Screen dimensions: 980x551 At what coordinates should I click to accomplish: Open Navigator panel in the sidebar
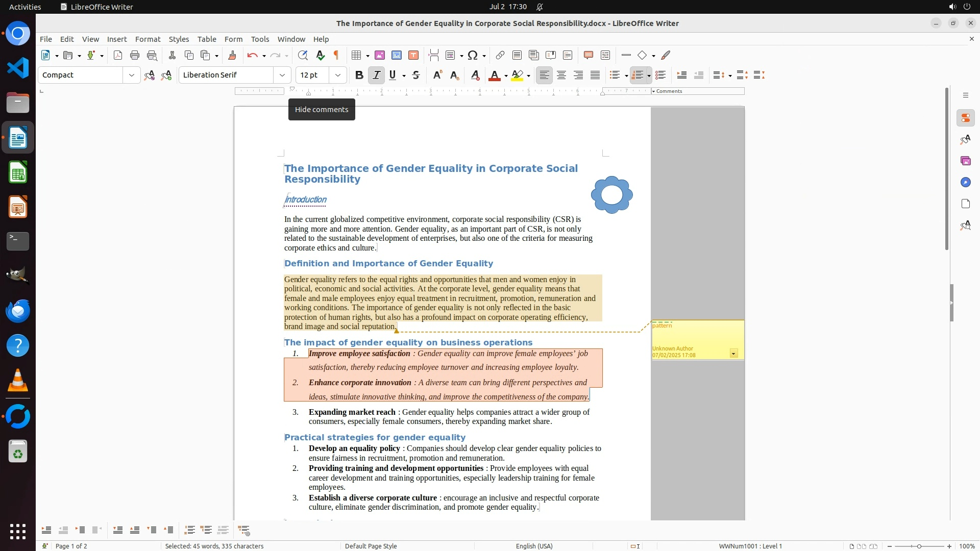point(965,182)
